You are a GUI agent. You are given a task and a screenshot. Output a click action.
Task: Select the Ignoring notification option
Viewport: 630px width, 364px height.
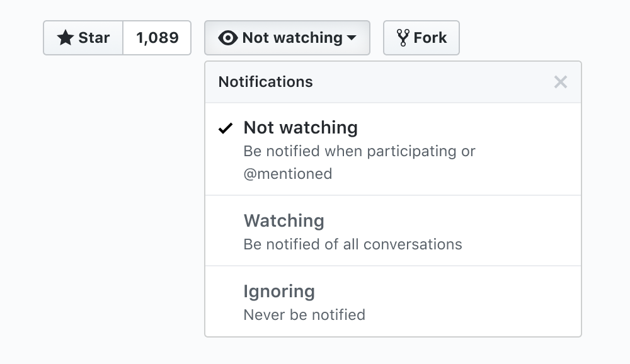point(279,292)
